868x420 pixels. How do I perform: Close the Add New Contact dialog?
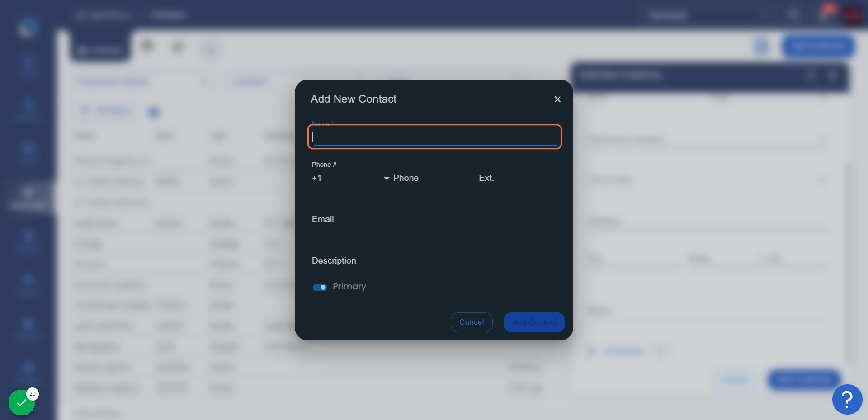[x=557, y=99]
